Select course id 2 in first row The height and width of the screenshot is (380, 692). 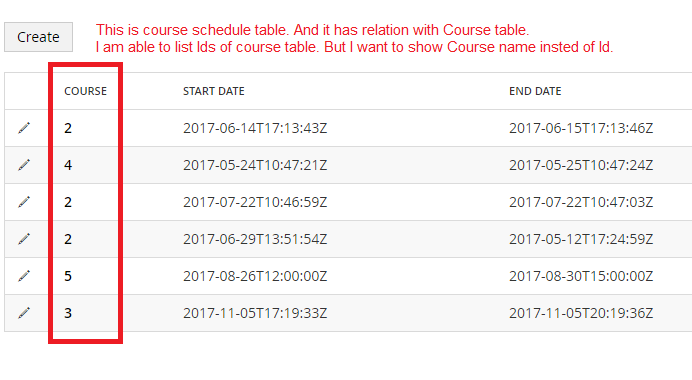(68, 128)
